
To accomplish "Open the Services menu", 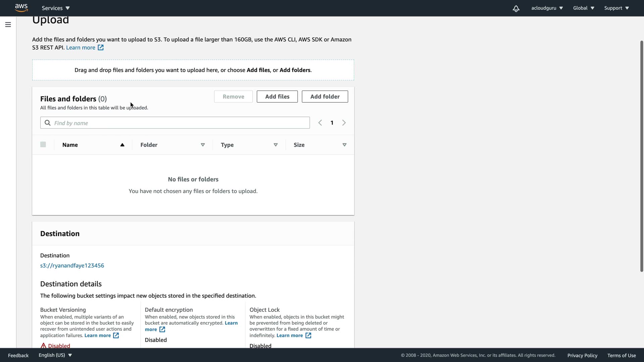I will [x=56, y=8].
